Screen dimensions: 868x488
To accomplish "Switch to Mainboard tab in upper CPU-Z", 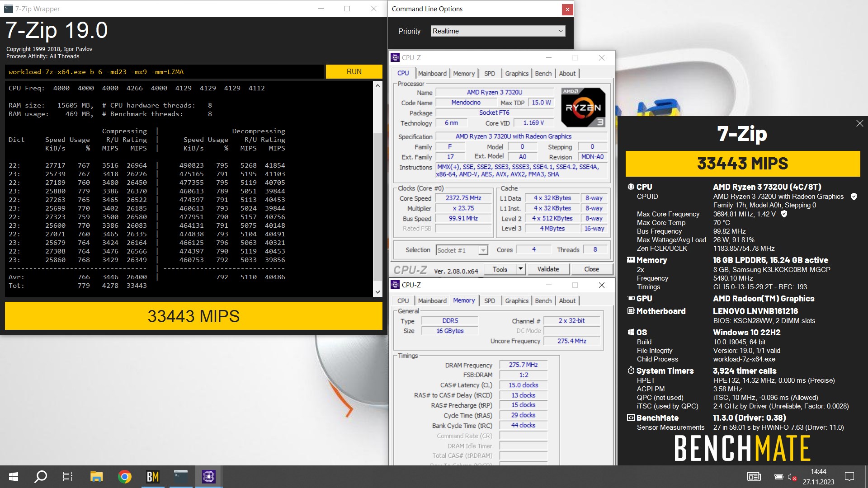I will coord(432,73).
